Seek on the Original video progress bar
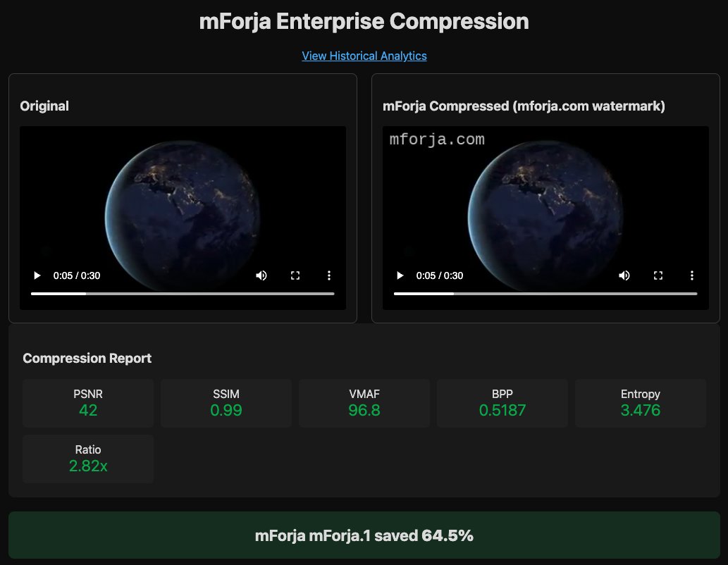The height and width of the screenshot is (565, 728). pyautogui.click(x=183, y=293)
